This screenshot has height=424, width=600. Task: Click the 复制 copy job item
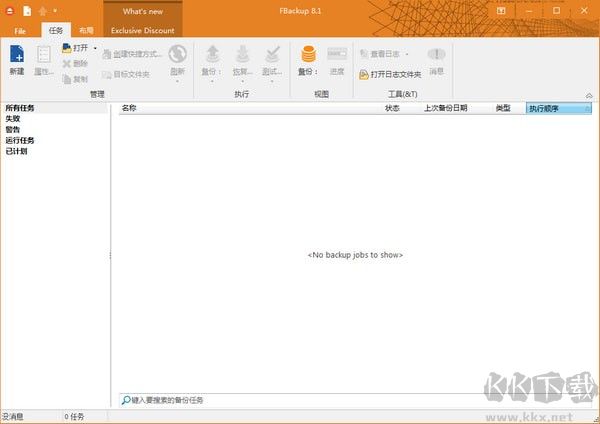75,79
